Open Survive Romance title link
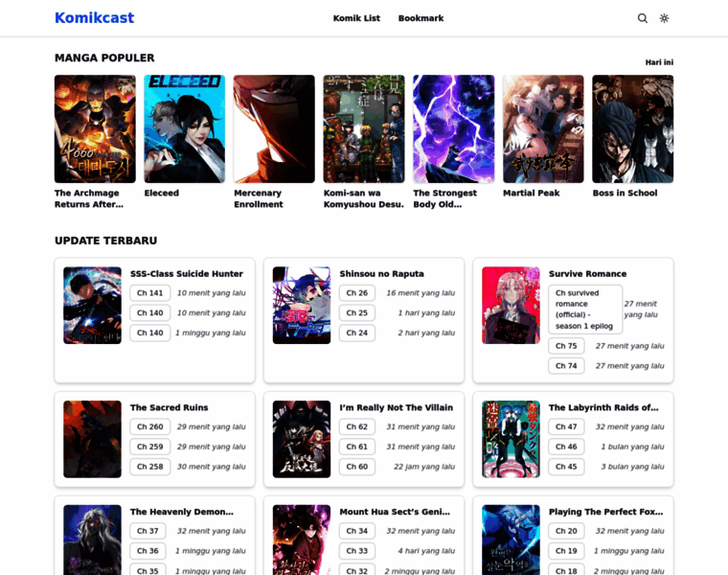The image size is (728, 575). pyautogui.click(x=587, y=273)
